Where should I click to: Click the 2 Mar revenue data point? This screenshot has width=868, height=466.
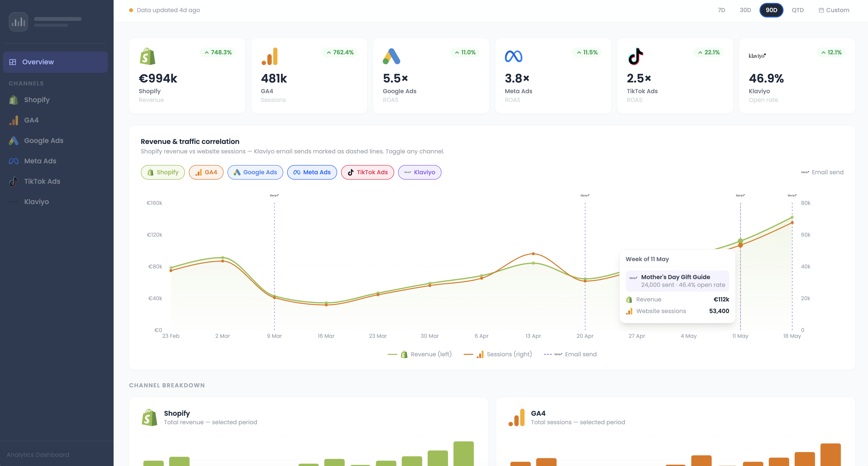222,258
